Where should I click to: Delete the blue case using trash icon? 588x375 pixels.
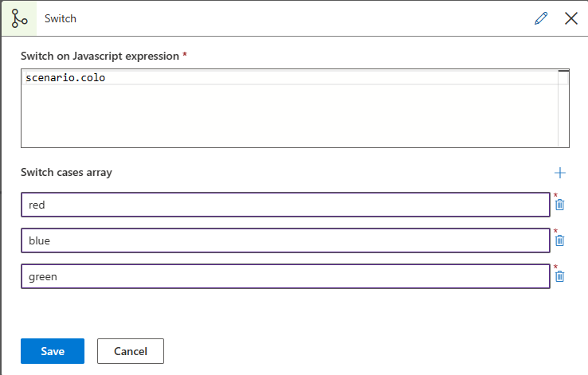[x=560, y=240]
